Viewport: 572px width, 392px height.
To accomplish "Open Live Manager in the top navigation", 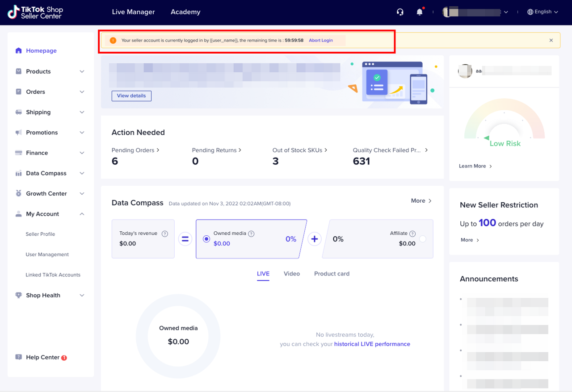I will pyautogui.click(x=133, y=12).
